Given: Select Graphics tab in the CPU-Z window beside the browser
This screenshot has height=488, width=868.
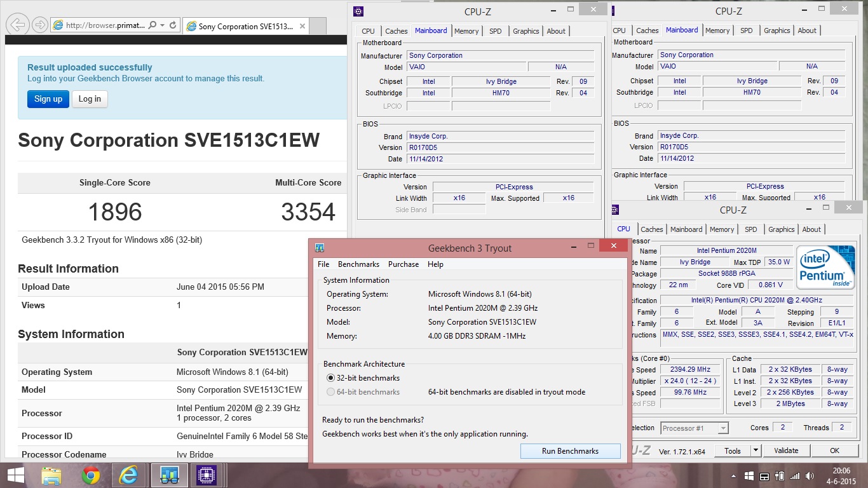Looking at the screenshot, I should coord(526,31).
